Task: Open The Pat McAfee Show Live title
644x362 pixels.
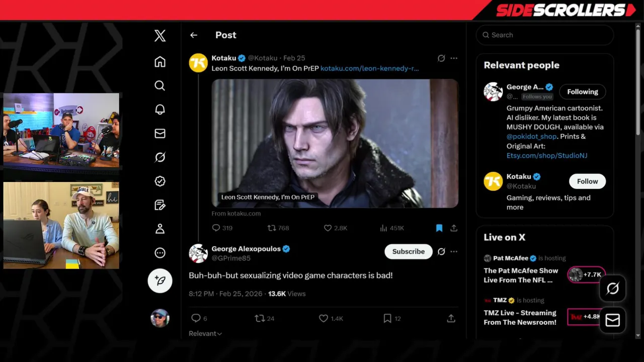Action: [521, 275]
